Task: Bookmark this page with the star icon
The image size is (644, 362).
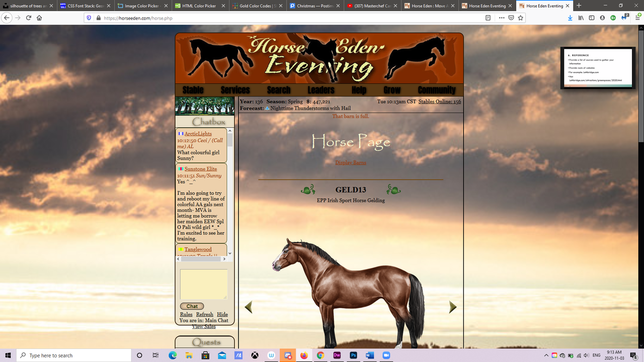Action: (x=521, y=18)
